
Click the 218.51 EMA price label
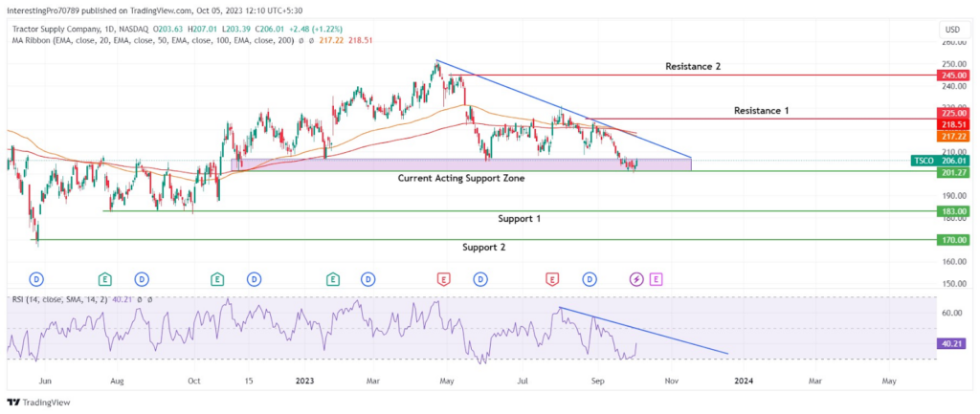pyautogui.click(x=953, y=125)
